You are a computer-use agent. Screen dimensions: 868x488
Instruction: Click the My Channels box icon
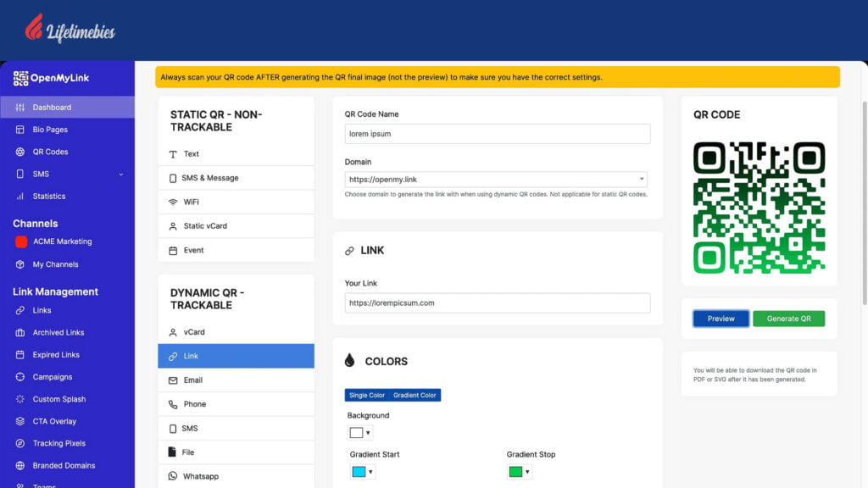20,264
